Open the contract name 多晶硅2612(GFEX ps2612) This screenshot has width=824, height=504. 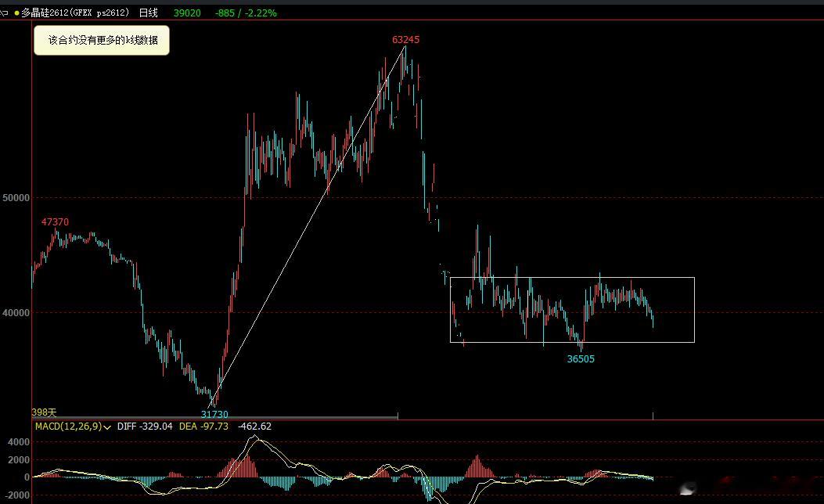click(75, 13)
